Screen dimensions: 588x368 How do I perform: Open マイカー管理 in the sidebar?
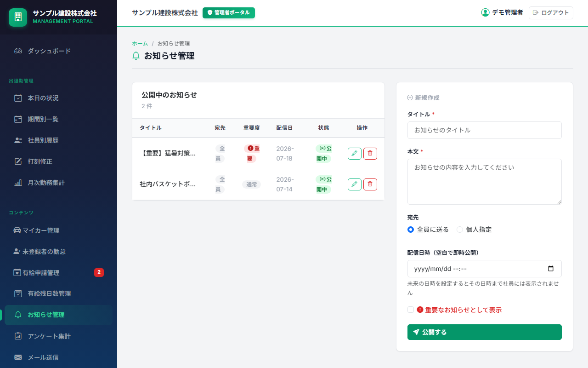coord(58,230)
